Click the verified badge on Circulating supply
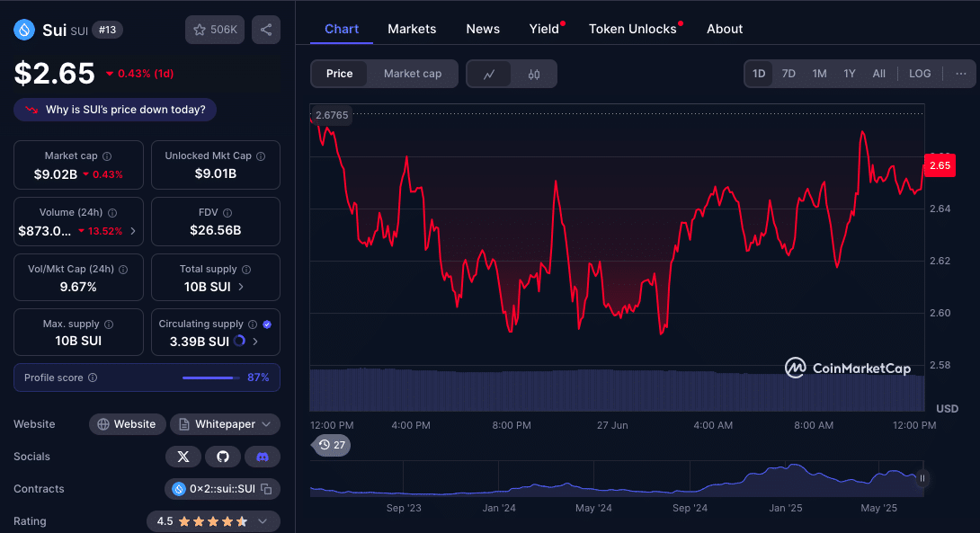The image size is (980, 533). coord(267,324)
